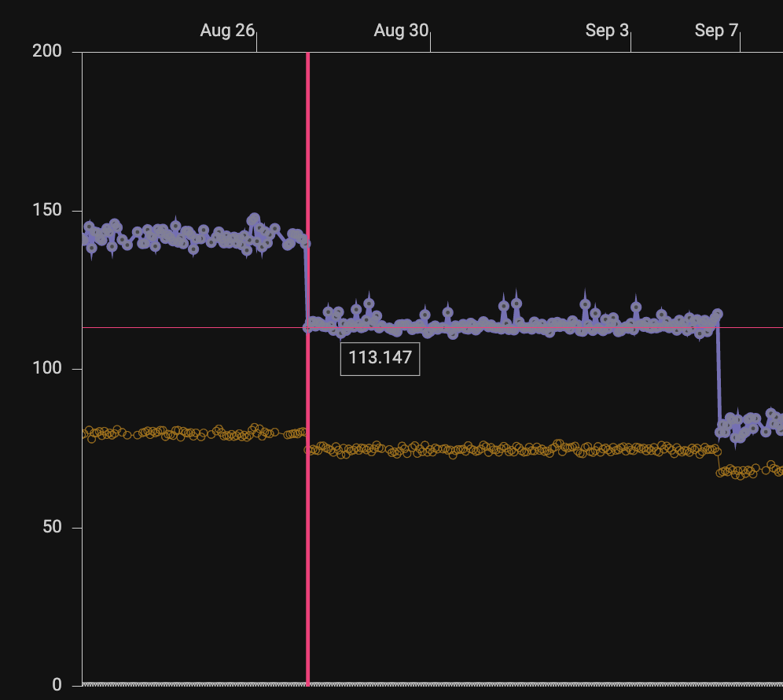Click the 100 y-axis label

(x=47, y=368)
